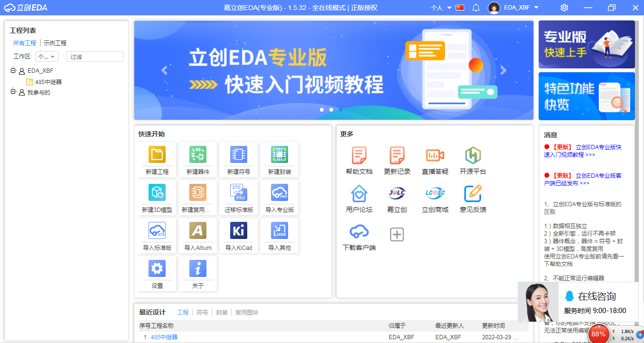Image resolution: width=644 pixels, height=343 pixels.
Task: Expand the EDA_XBF account dropdown arrow
Action: tap(536, 8)
